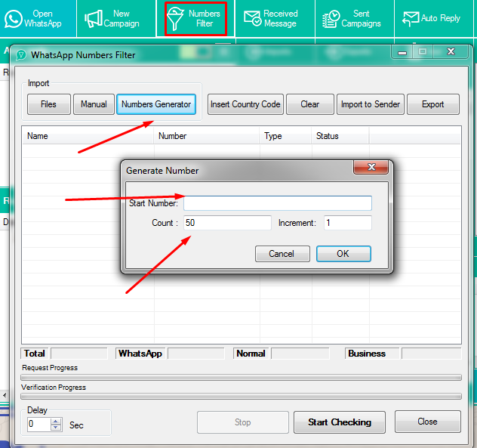The width and height of the screenshot is (477, 448).
Task: Open the Sent Campaigns icon
Action: coord(331,19)
